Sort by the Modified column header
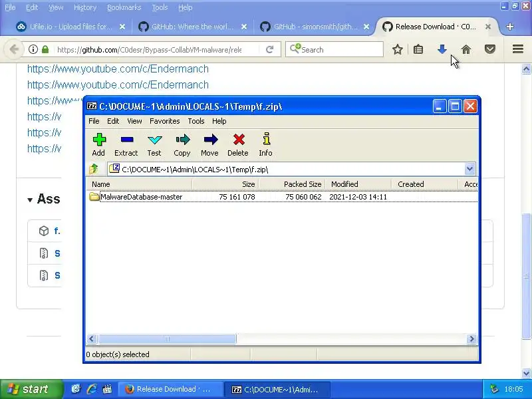Screen dimensions: 532x399 (358, 184)
